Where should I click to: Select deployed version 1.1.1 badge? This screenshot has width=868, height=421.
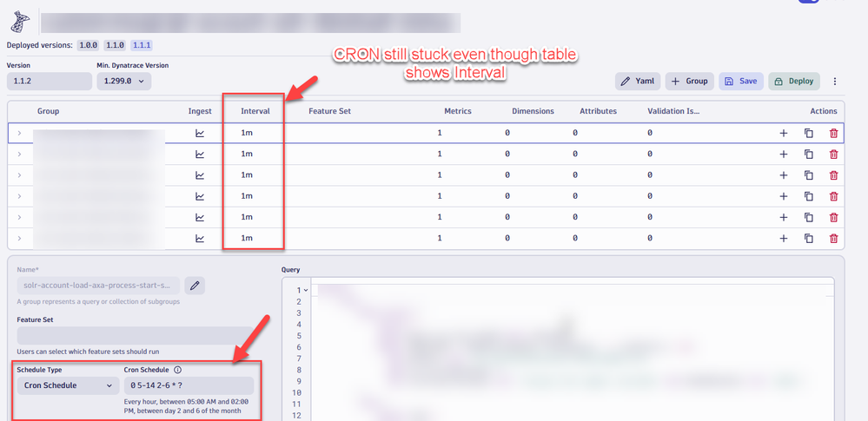click(142, 45)
